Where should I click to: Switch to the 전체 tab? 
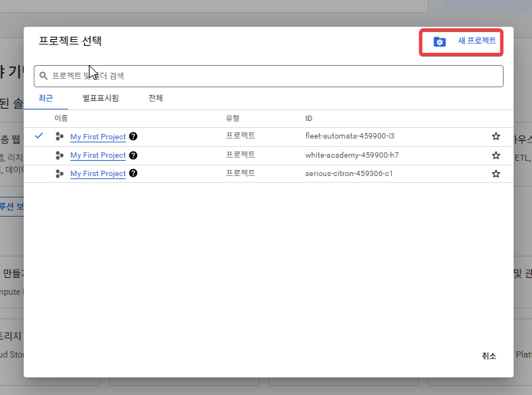[155, 99]
